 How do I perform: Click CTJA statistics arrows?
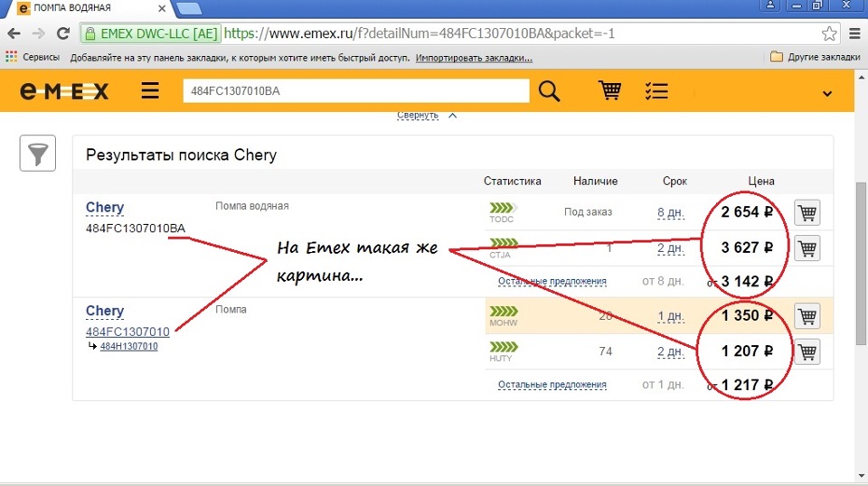tap(504, 243)
